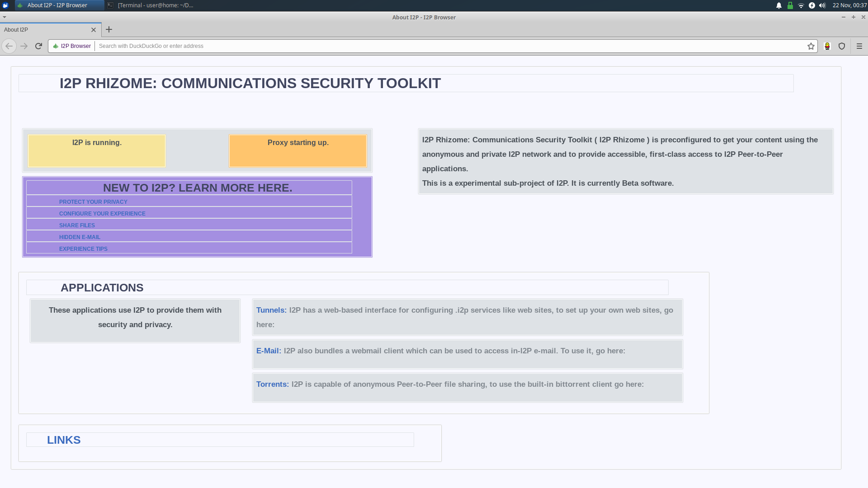Bookmark this page with the star icon

[811, 46]
